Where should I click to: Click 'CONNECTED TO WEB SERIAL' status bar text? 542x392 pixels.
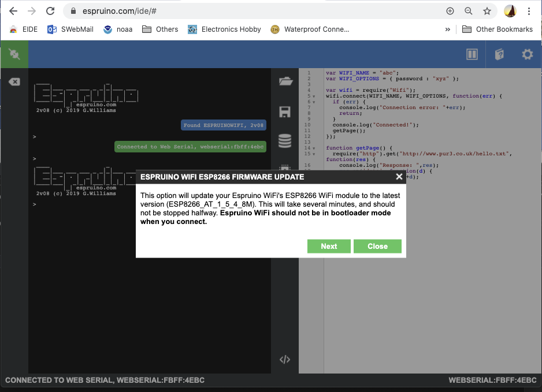(105, 380)
